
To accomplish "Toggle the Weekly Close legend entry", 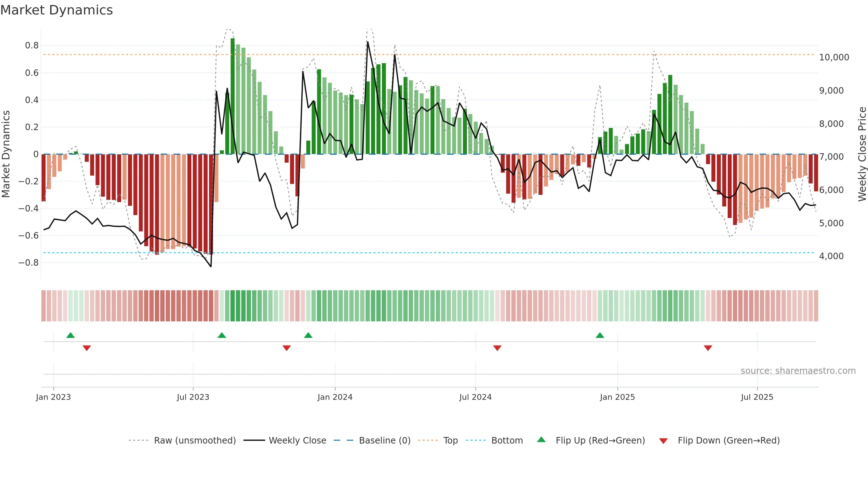I will [x=285, y=440].
